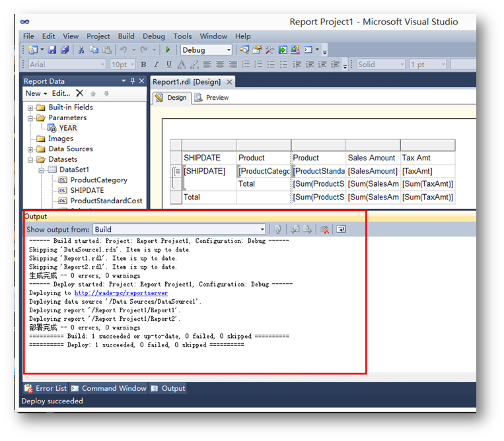Click the Cut scissors icon

point(81,50)
